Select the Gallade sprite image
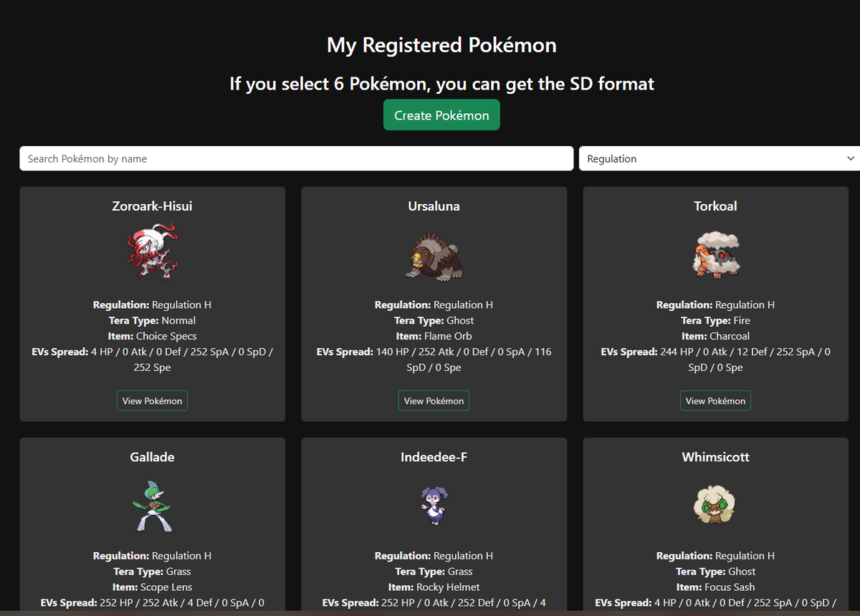 tap(152, 506)
